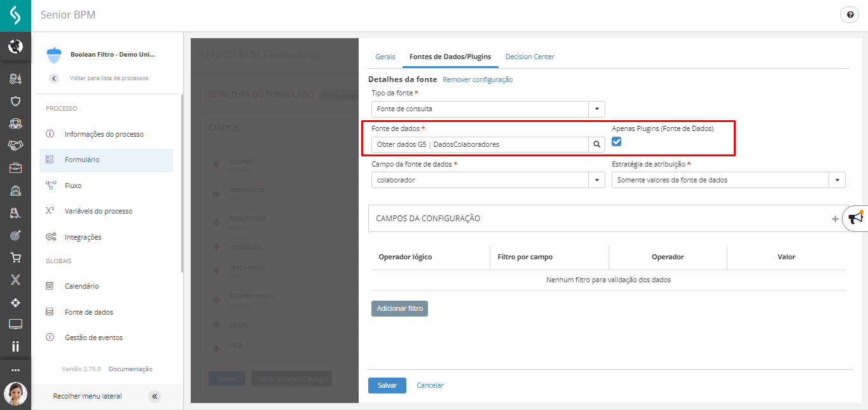This screenshot has width=868, height=410.
Task: Click the Fonte de dados search magnifier
Action: click(596, 144)
